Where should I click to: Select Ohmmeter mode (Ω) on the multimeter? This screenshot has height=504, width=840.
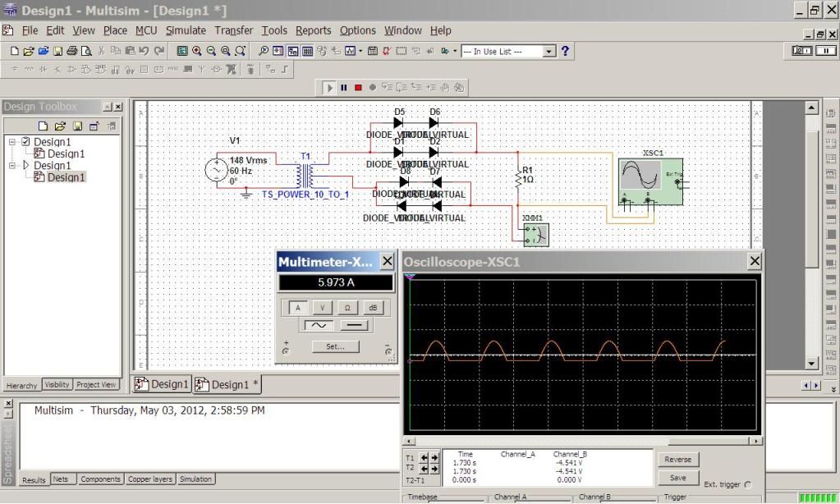[347, 308]
